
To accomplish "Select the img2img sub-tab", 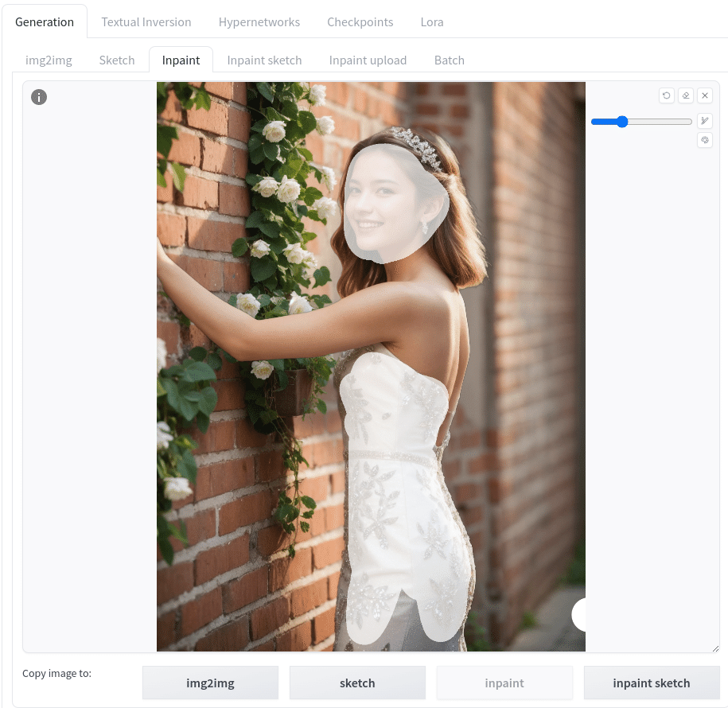I will 49,60.
